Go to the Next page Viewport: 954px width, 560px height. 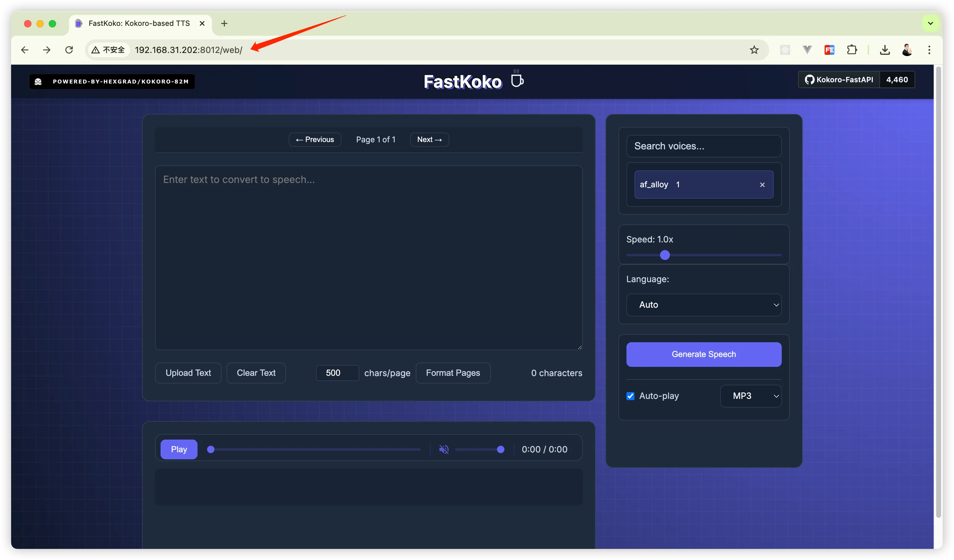pyautogui.click(x=429, y=140)
